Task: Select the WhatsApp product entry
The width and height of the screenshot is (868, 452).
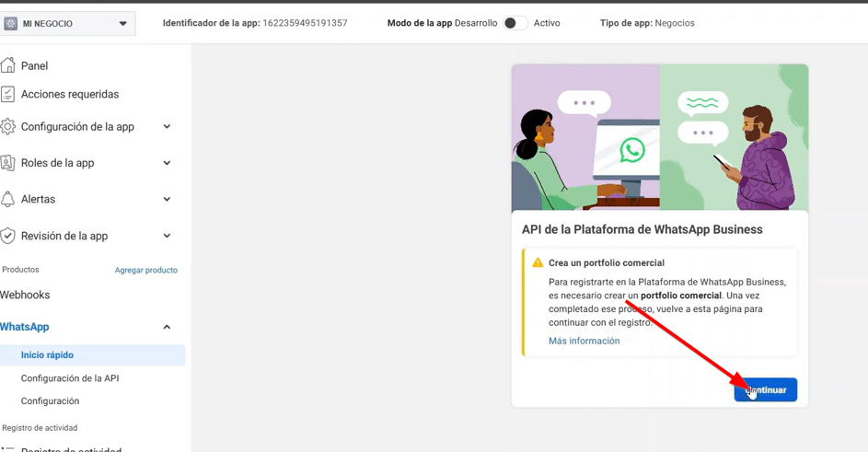Action: (x=24, y=327)
